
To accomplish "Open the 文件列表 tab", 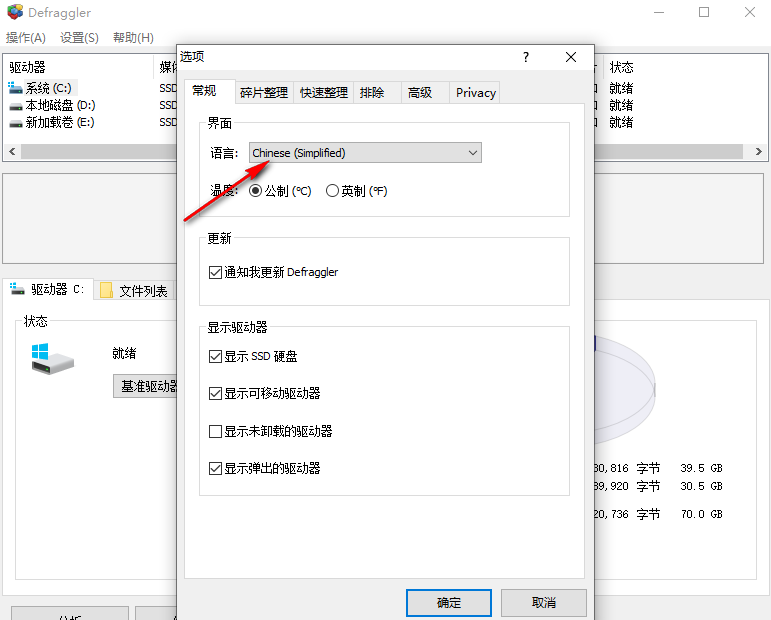I will pyautogui.click(x=134, y=291).
